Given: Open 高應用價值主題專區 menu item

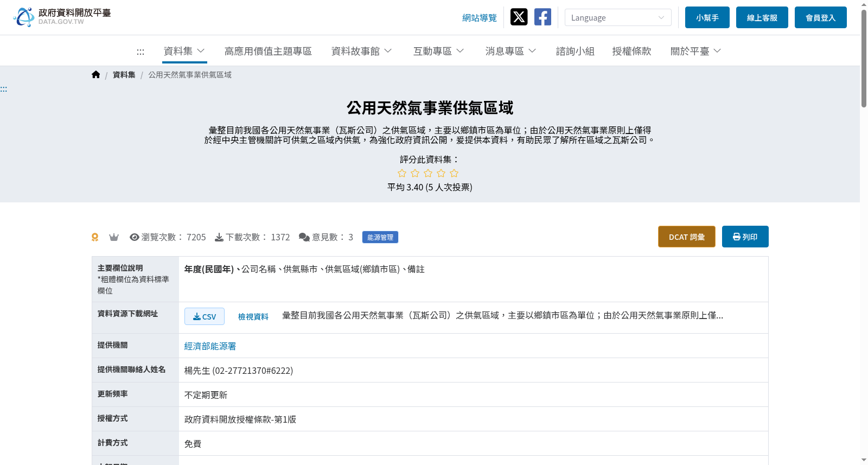Looking at the screenshot, I should pyautogui.click(x=268, y=51).
